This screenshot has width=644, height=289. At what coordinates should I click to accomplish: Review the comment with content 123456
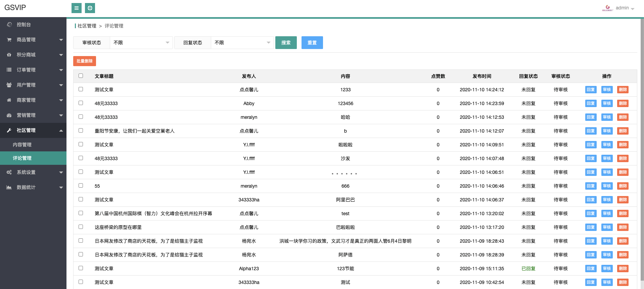[x=607, y=103]
